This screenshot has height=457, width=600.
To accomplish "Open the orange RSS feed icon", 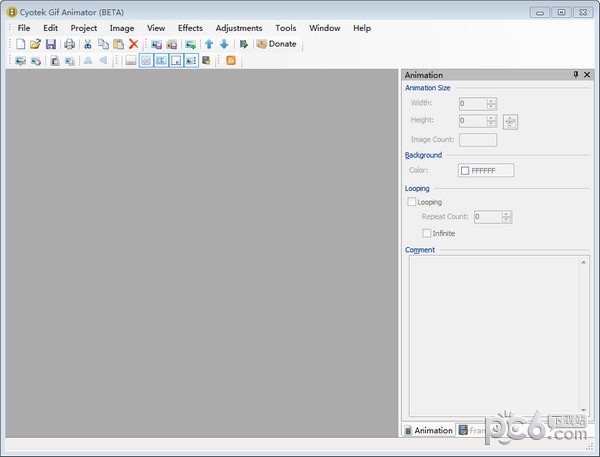I will [x=231, y=60].
